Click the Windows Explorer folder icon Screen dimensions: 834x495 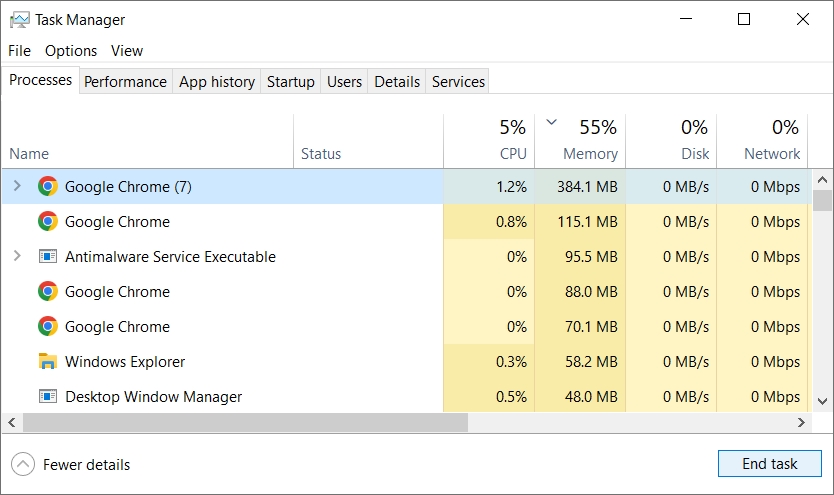pos(48,362)
